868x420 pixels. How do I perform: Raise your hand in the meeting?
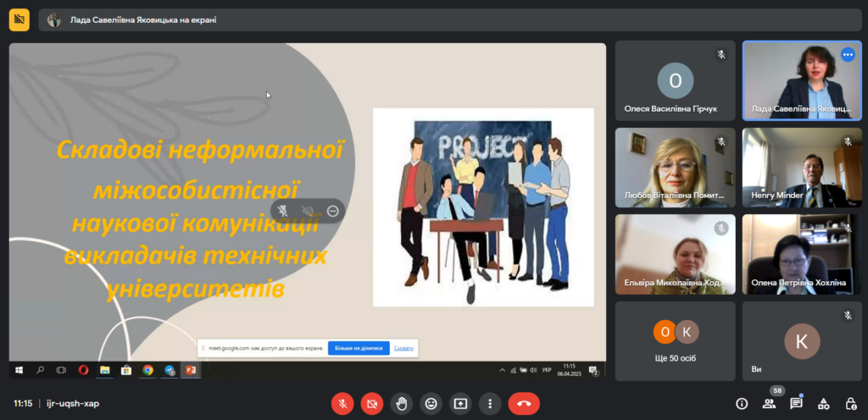(x=401, y=404)
